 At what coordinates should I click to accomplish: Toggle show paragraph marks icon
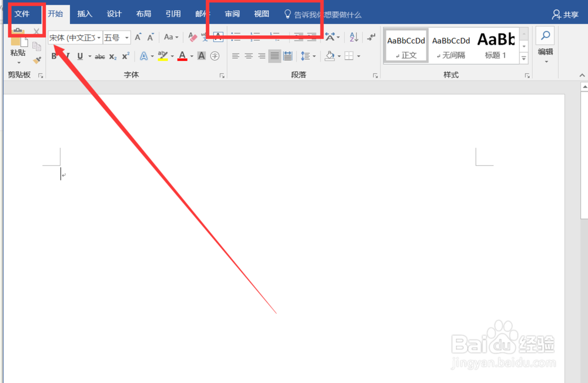click(371, 37)
